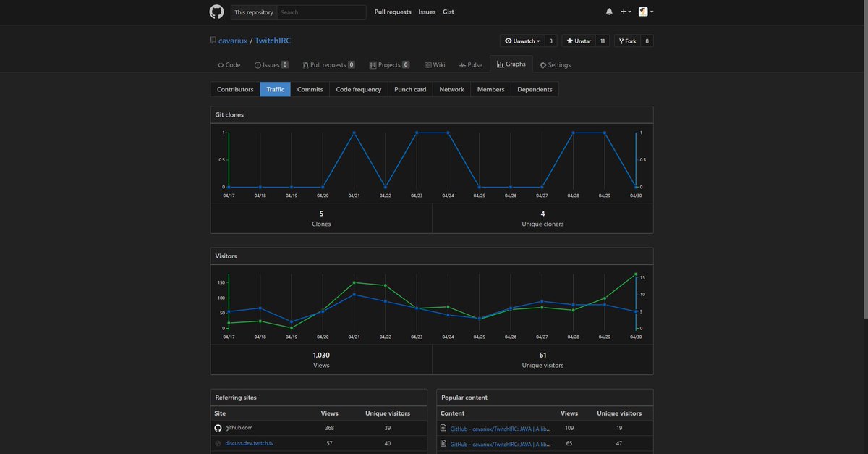Select the Graphs tab
This screenshot has width=868, height=454.
(511, 64)
